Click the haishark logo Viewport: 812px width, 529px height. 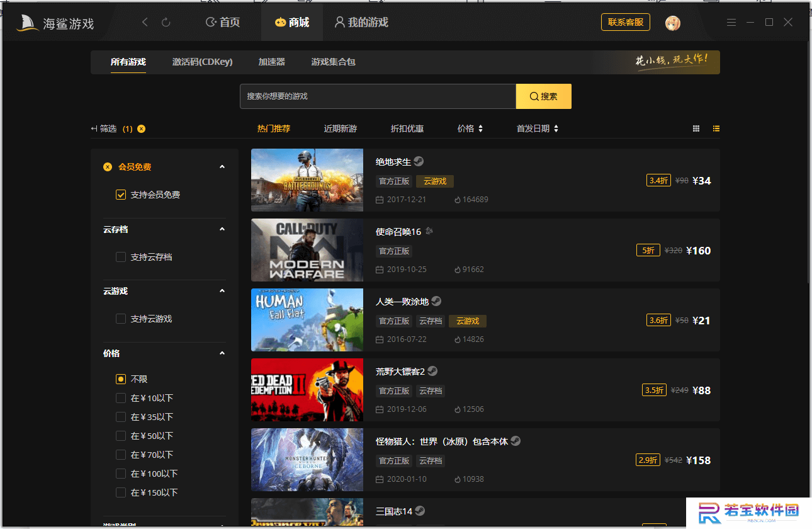click(x=55, y=23)
